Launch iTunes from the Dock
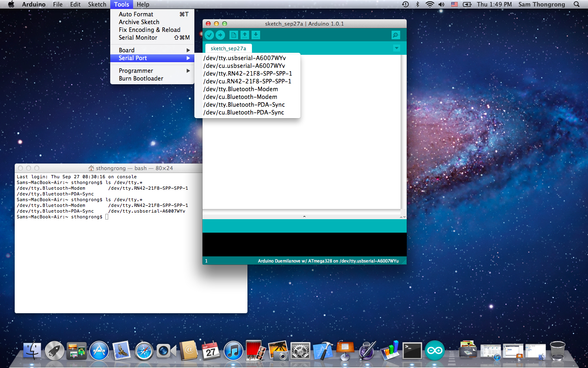Screen dimensions: 588x368 click(233, 351)
